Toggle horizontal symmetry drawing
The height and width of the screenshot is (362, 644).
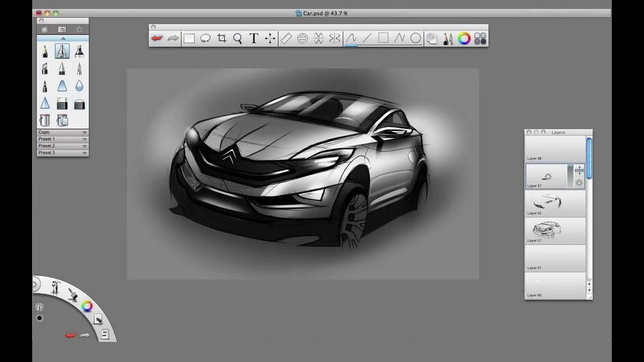[319, 38]
